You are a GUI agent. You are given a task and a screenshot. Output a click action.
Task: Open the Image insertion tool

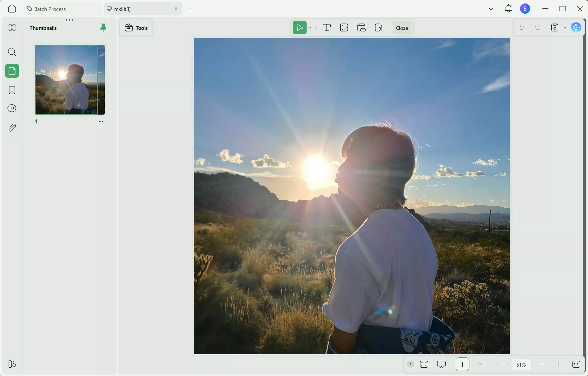click(x=344, y=27)
